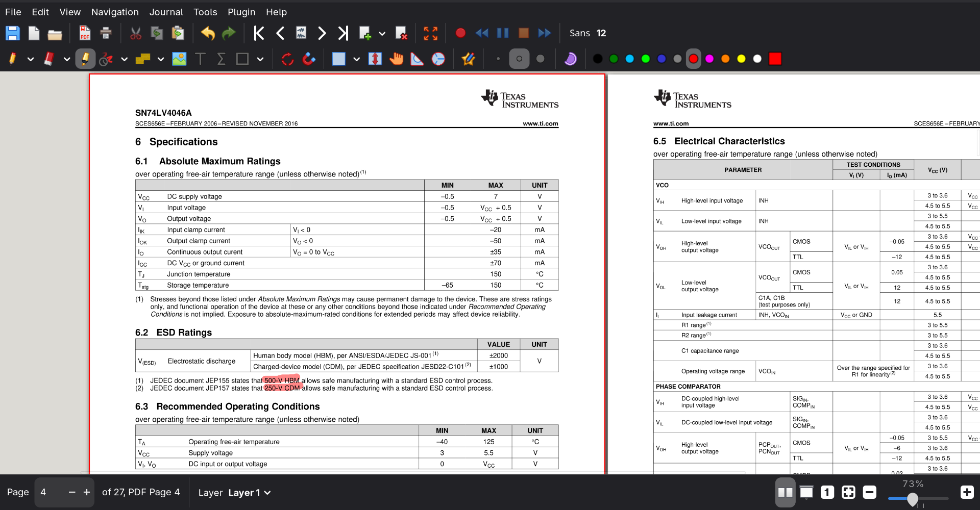Open the new page options dropdown
The width and height of the screenshot is (980, 510).
point(382,34)
